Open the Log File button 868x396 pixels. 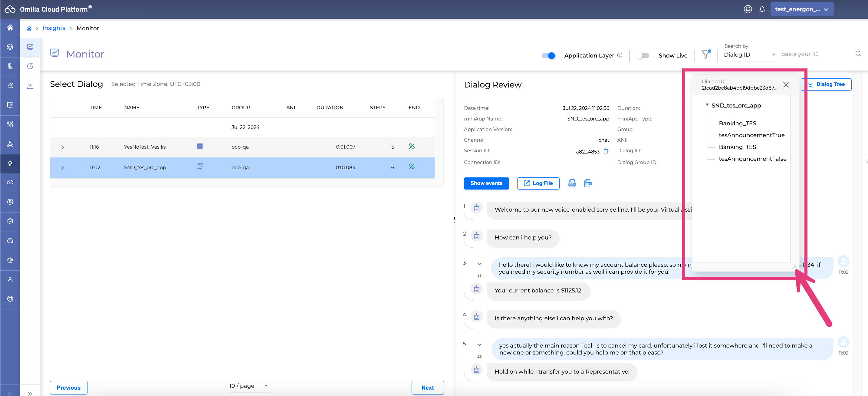coord(538,183)
